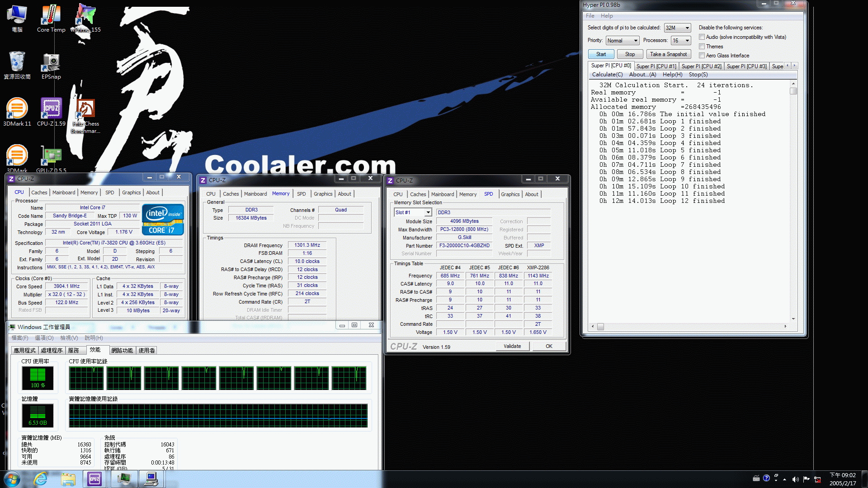
Task: Click the keyboard input tray icon
Action: [756, 478]
